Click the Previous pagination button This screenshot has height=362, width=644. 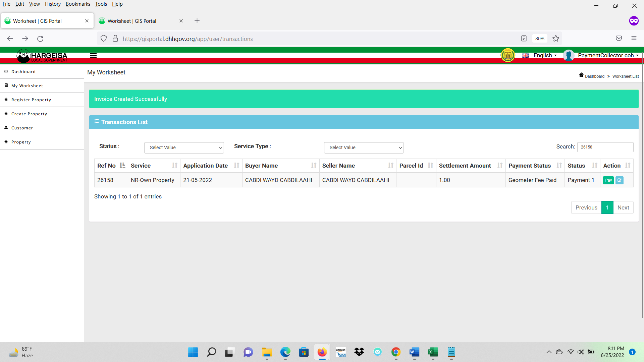(x=586, y=207)
